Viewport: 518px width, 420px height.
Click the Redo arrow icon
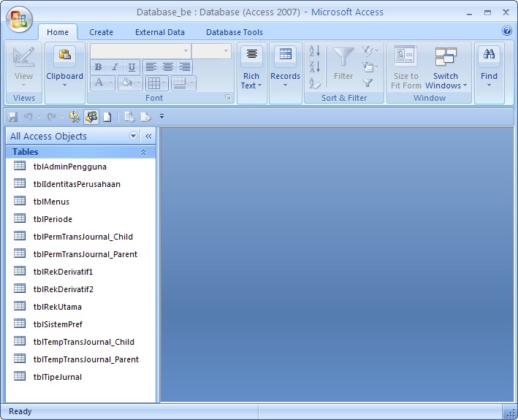coord(52,117)
